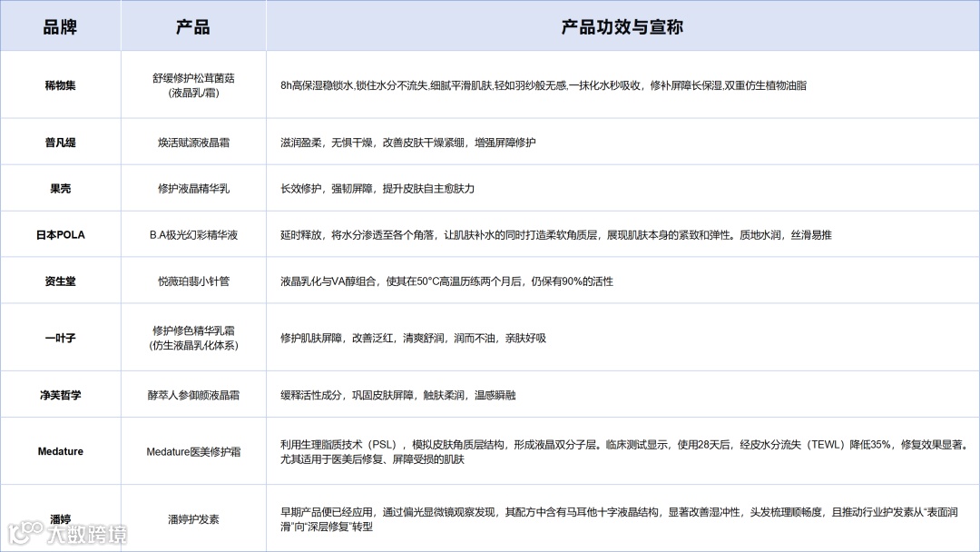The width and height of the screenshot is (980, 552).
Task: Click the claim 滋润盈柔，无惧干燥
Action: pyautogui.click(x=407, y=143)
